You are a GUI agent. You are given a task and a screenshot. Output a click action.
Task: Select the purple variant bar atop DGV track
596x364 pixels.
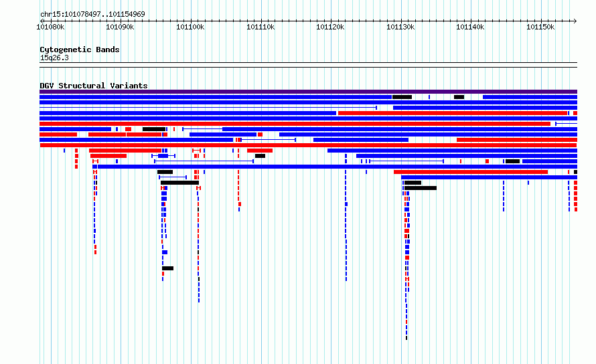(308, 92)
